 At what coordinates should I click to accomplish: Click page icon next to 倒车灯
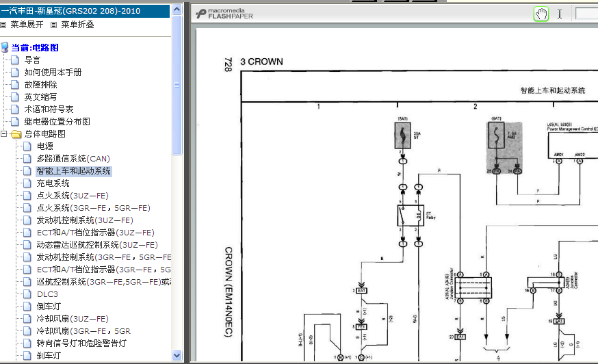[27, 307]
